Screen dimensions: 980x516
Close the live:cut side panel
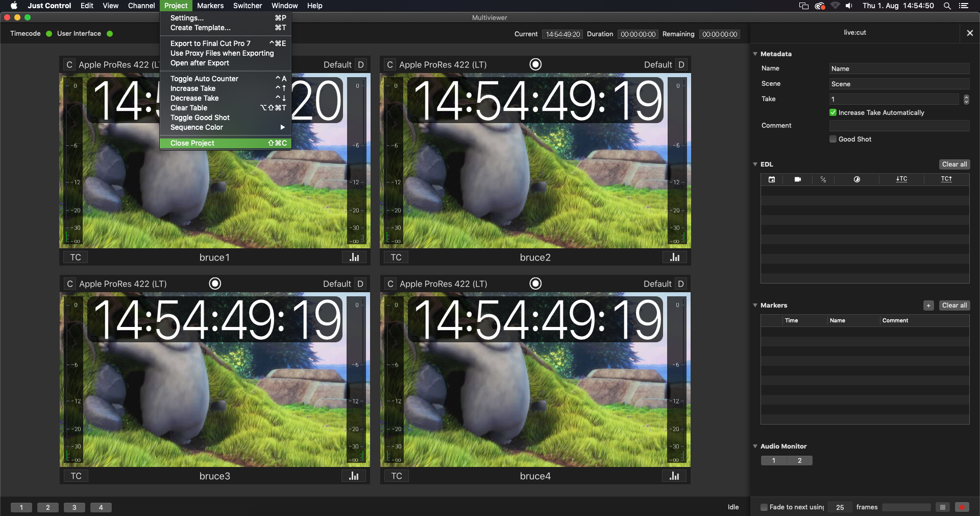[x=970, y=33]
